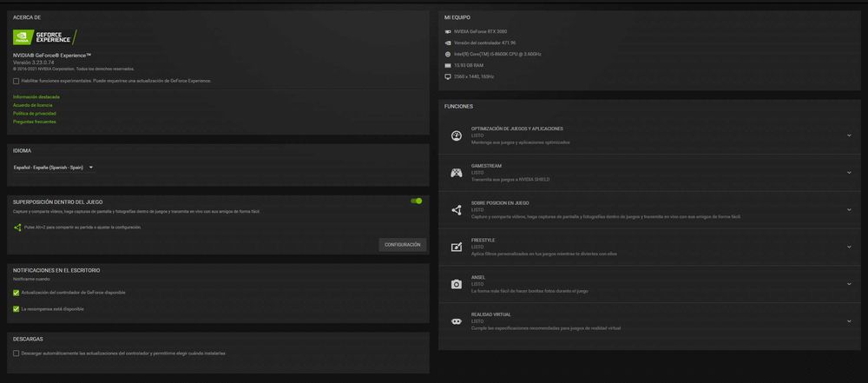Click the Notificarme cuando label
The width and height of the screenshot is (868, 383).
(31, 279)
